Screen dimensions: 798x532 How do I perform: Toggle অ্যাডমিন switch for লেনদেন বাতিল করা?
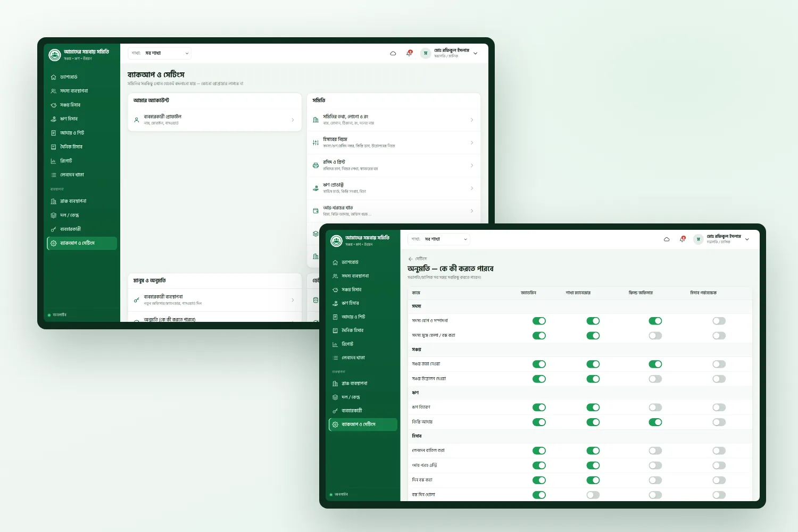[x=539, y=451]
